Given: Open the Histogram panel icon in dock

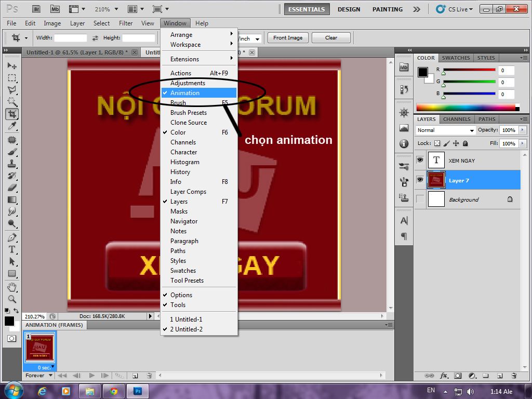Looking at the screenshot, I should coord(404,128).
